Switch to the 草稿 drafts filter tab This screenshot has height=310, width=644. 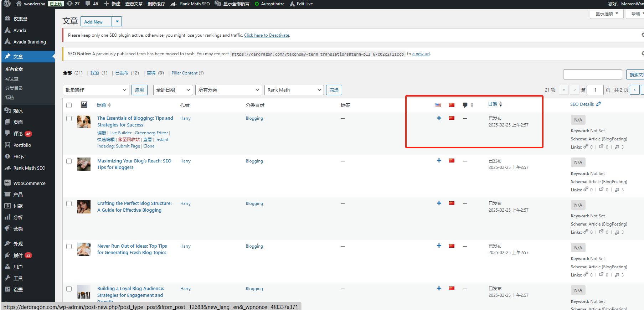[151, 73]
